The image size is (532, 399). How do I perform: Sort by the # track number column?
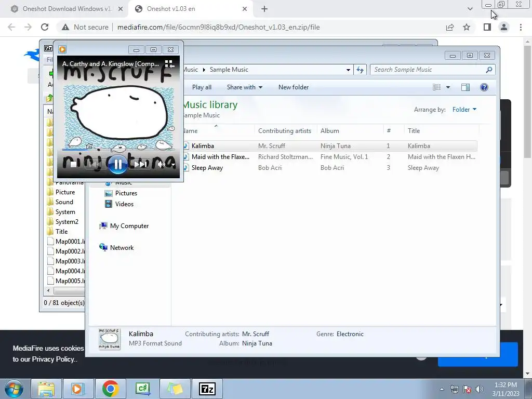click(394, 130)
